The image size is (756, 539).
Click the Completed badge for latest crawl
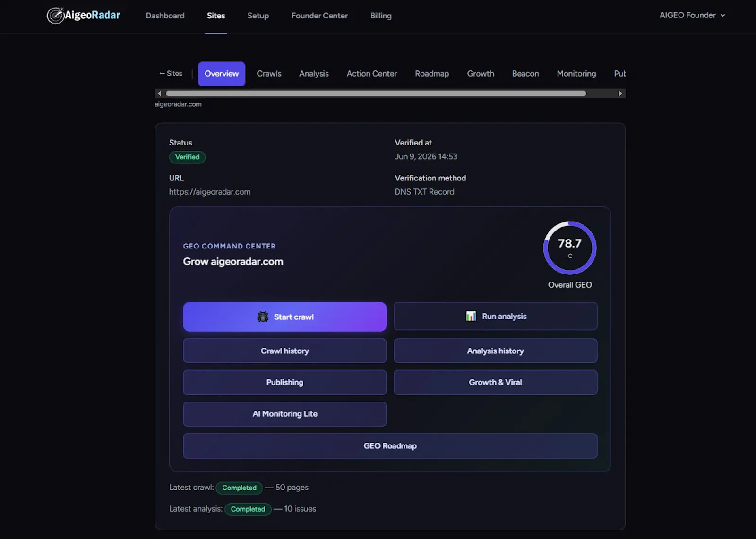[x=239, y=488]
